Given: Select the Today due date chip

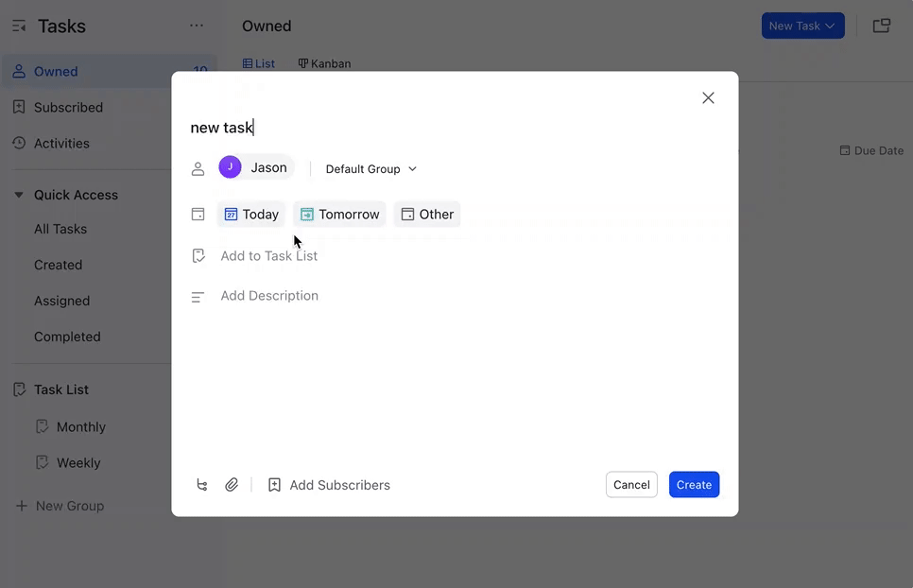Looking at the screenshot, I should (x=250, y=214).
